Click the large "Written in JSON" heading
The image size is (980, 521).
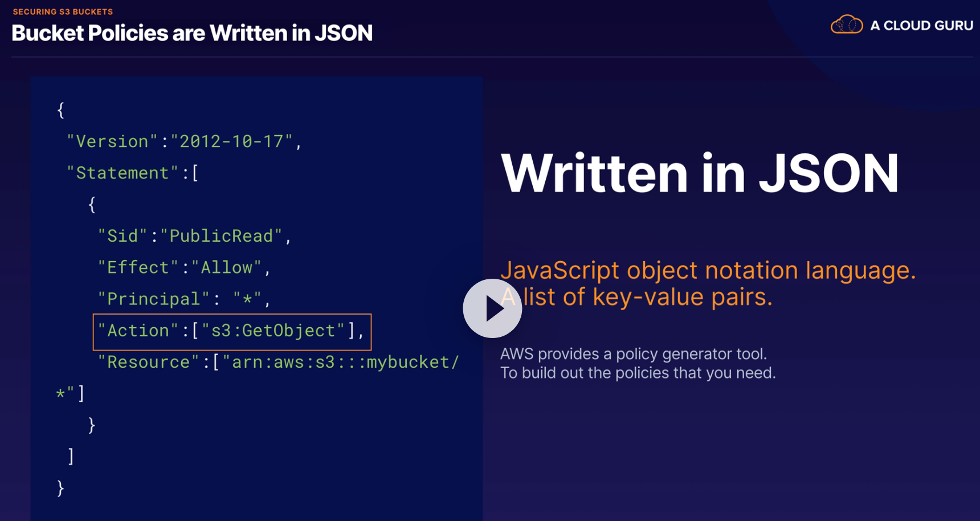[700, 173]
